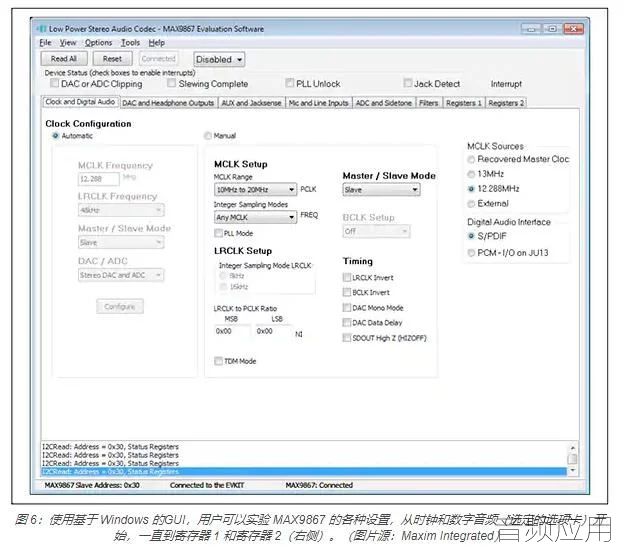Click the Read All button
The width and height of the screenshot is (624, 553).
pos(64,59)
